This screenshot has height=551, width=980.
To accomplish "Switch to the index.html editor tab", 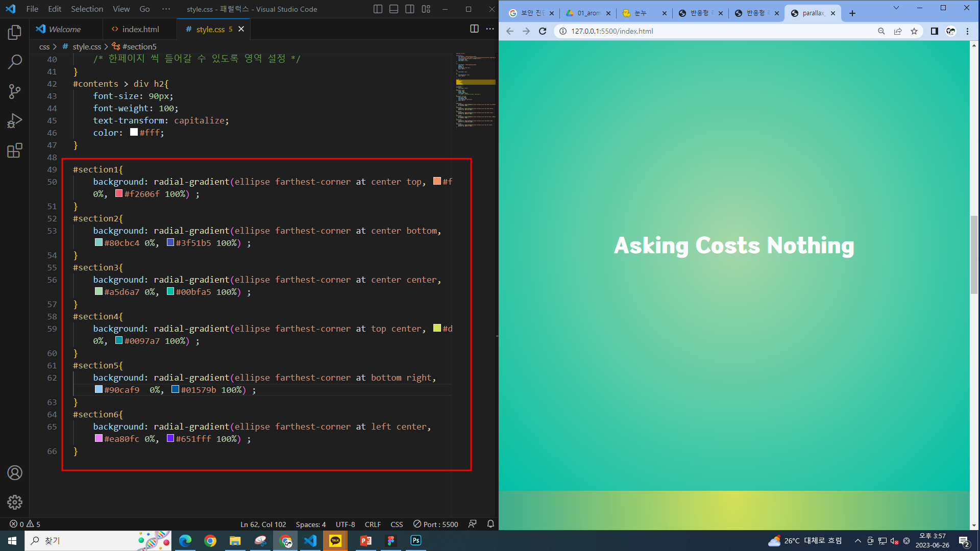I will (x=136, y=29).
